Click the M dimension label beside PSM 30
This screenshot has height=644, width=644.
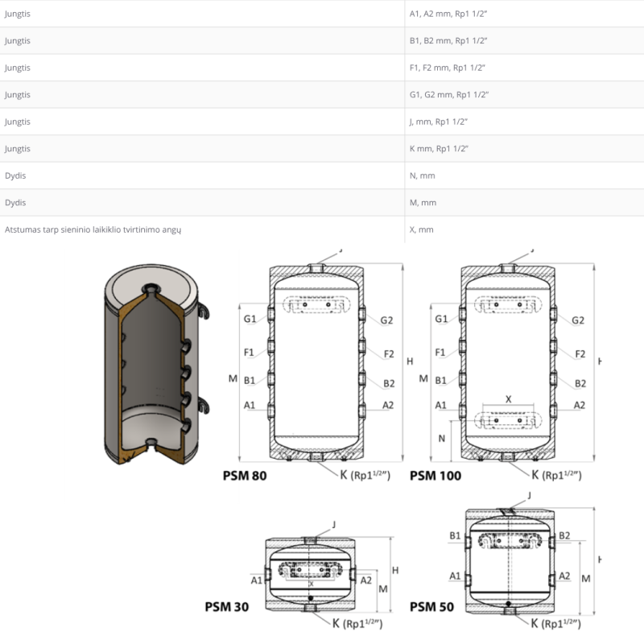(383, 589)
